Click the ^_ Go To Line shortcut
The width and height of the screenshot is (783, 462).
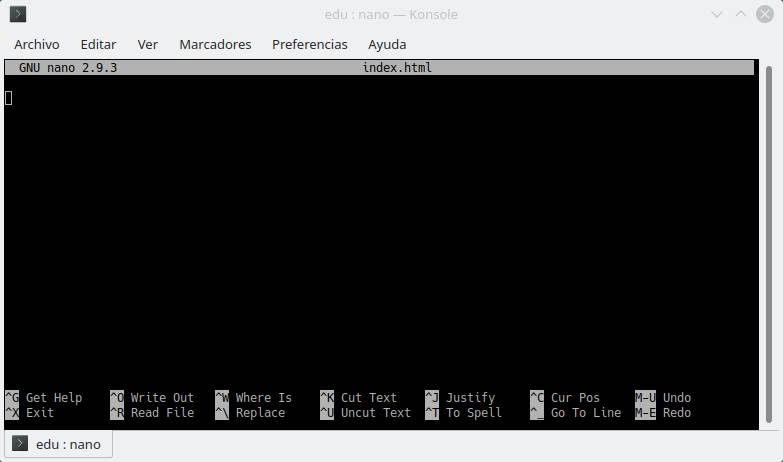575,413
